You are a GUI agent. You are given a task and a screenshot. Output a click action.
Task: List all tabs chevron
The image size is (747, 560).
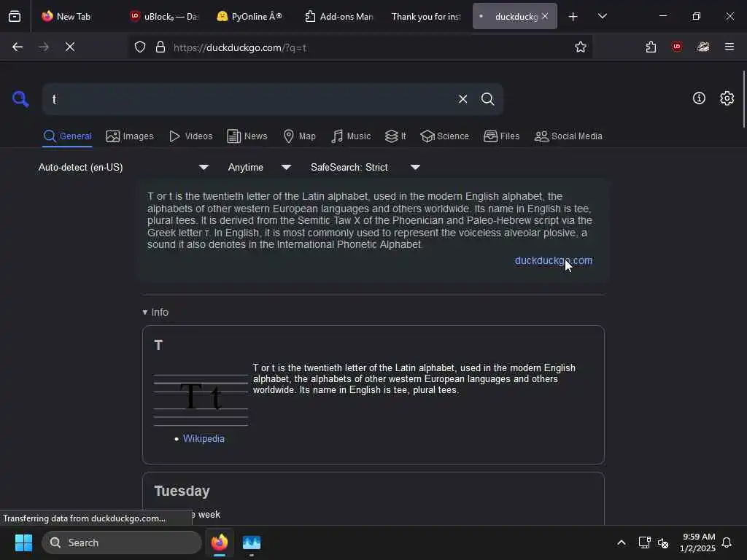602,16
